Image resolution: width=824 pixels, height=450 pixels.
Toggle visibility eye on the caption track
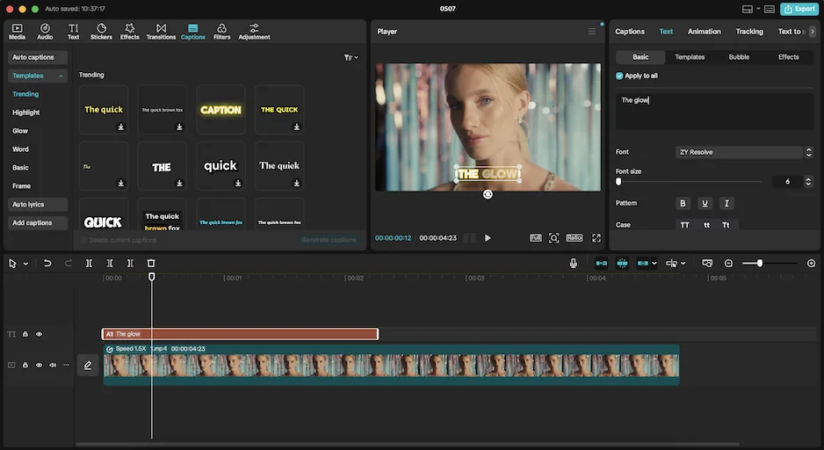point(39,334)
